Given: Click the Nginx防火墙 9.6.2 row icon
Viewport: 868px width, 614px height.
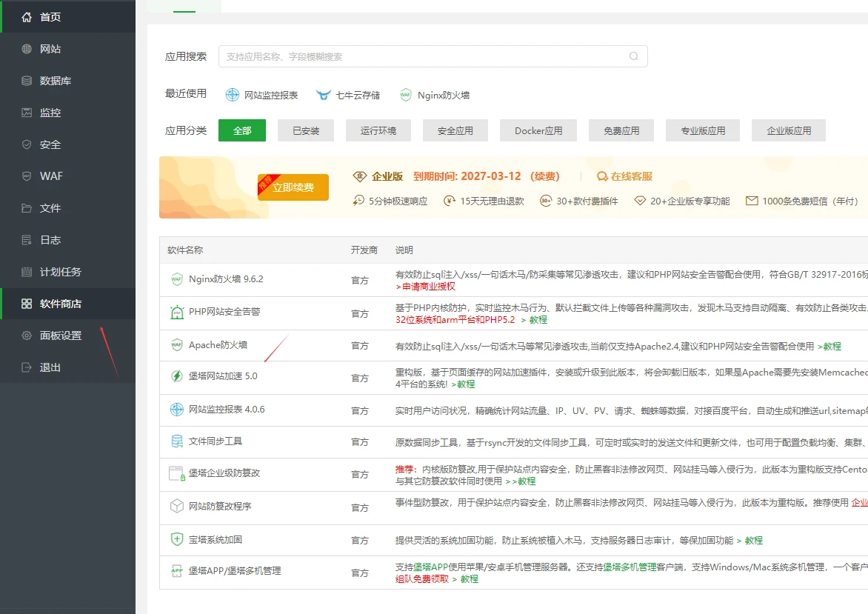Looking at the screenshot, I should coord(176,279).
